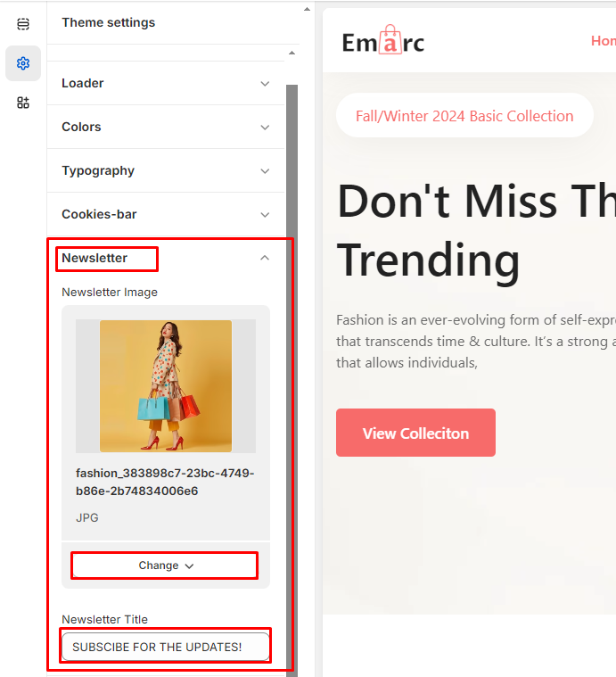Screen dimensions: 616x677
Task: Click the Theme settings header
Action: coord(108,22)
